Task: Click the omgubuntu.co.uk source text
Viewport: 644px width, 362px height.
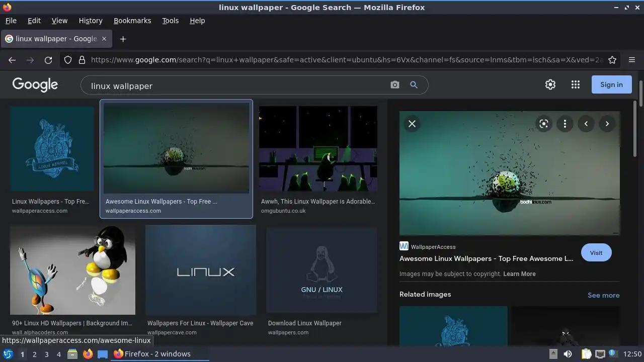Action: pos(283,211)
